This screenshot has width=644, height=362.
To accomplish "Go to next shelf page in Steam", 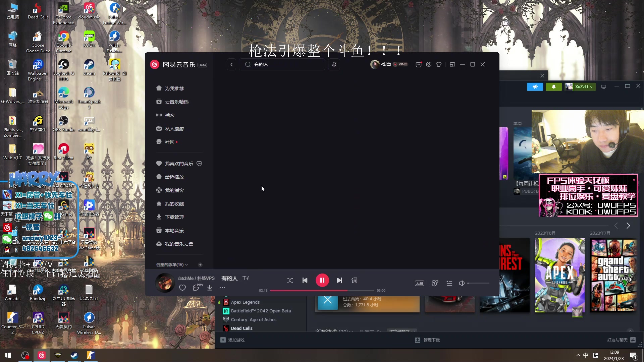I will (x=628, y=226).
